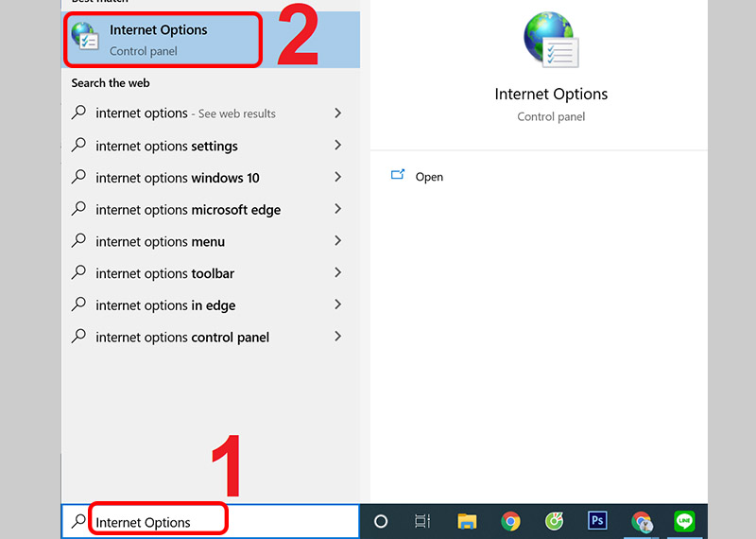Click the Internet Options title in preview pane
Image resolution: width=756 pixels, height=539 pixels.
[551, 95]
